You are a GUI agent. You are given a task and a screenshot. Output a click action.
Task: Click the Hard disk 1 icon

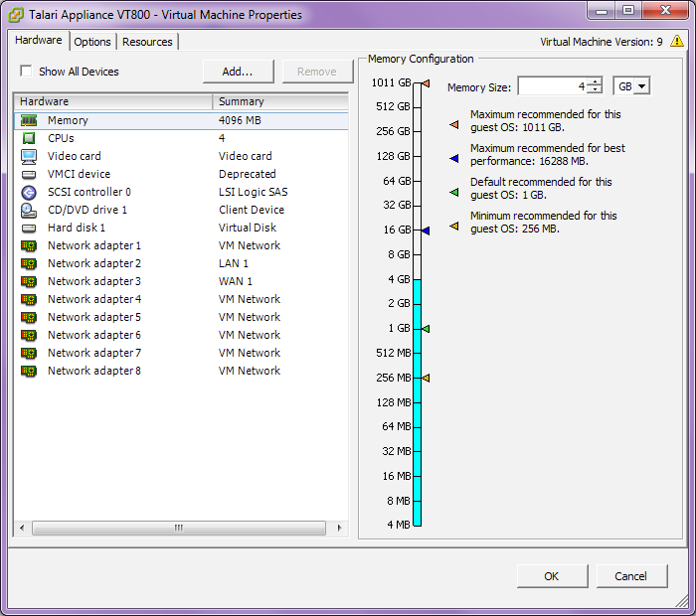click(x=29, y=229)
